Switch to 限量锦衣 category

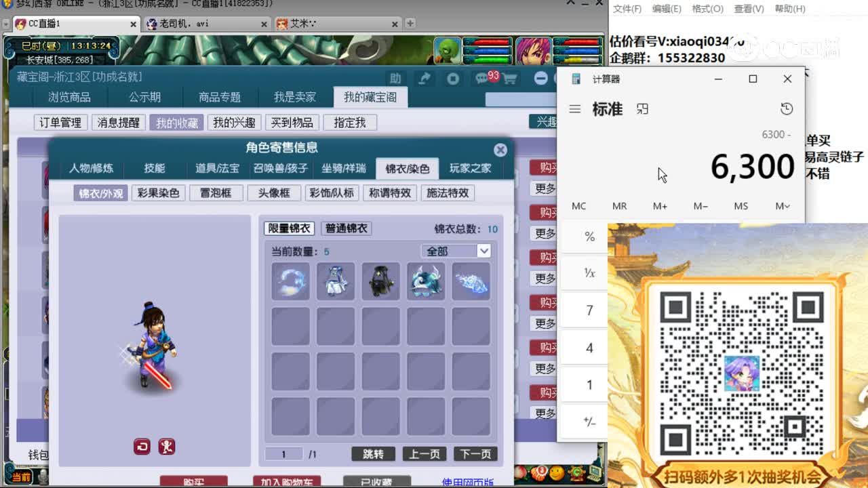pos(289,228)
